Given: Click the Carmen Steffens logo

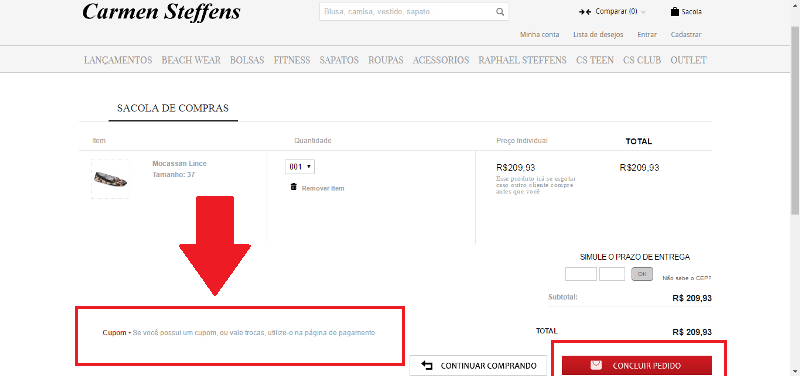Looking at the screenshot, I should click(x=161, y=12).
